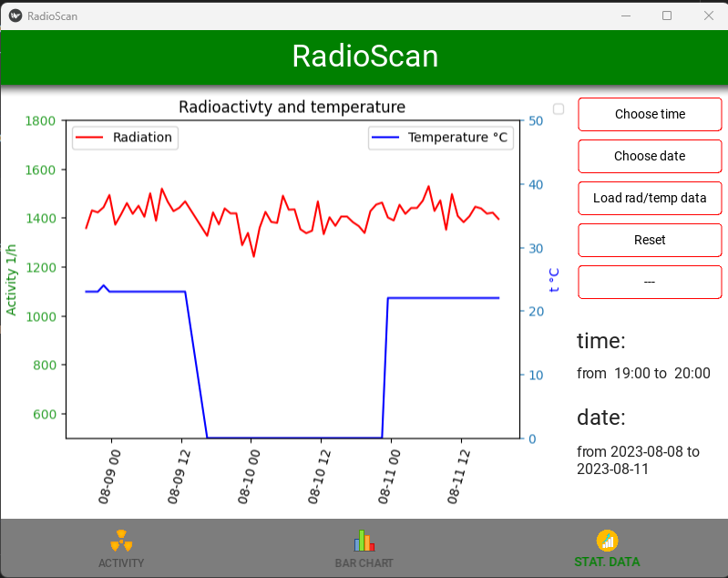The height and width of the screenshot is (578, 728).
Task: Click the button labeled with dashes
Action: pyautogui.click(x=650, y=282)
